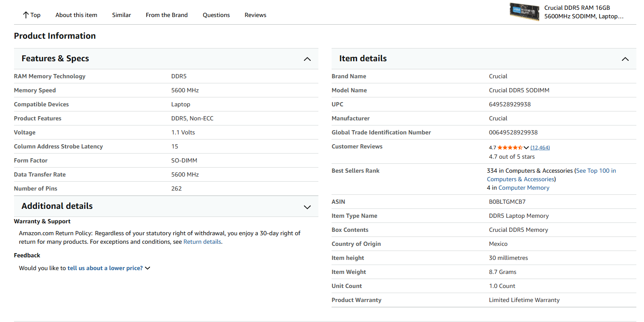Click the Data Transfer Rate 5600 MHz value
The image size is (644, 322).
tap(185, 174)
